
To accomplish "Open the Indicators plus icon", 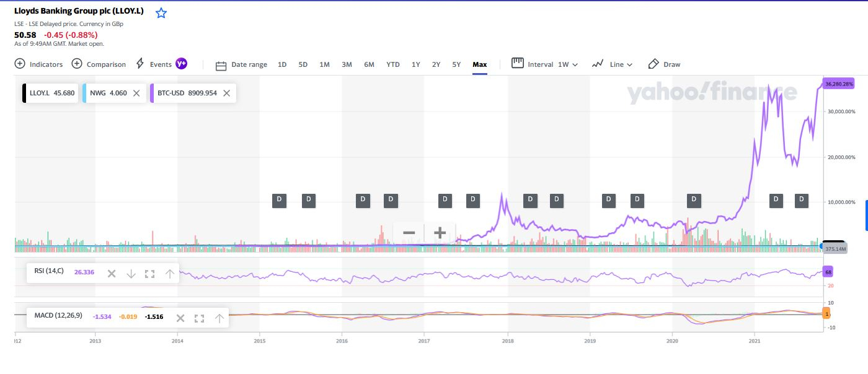I will (20, 64).
